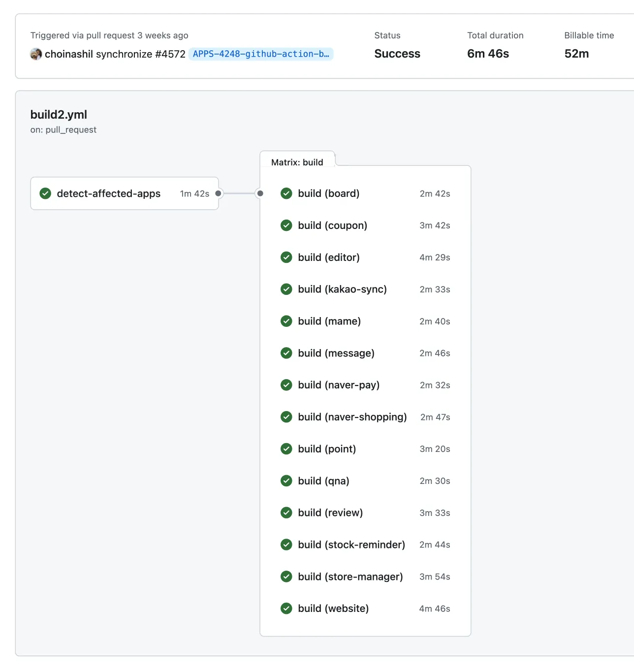Click the matrix build input connector dot
Image resolution: width=634 pixels, height=672 pixels.
260,193
